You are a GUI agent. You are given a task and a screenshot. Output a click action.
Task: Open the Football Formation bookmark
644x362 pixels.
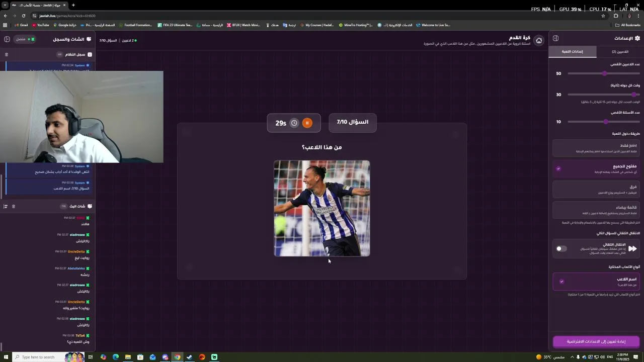point(135,25)
